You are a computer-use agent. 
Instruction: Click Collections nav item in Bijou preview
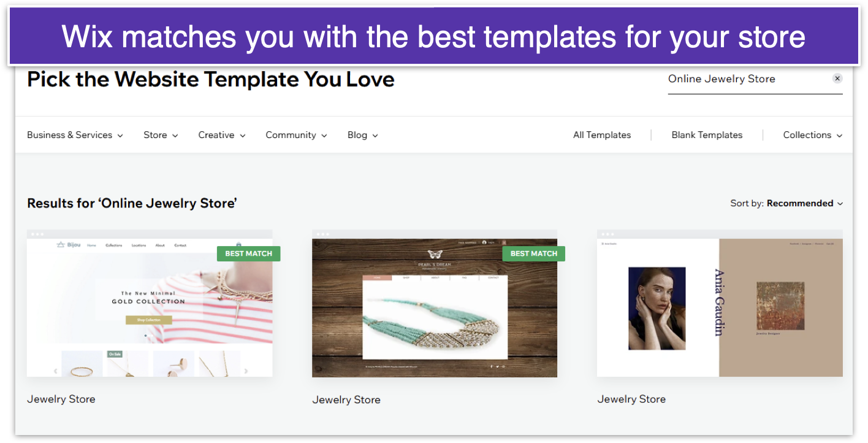[114, 245]
